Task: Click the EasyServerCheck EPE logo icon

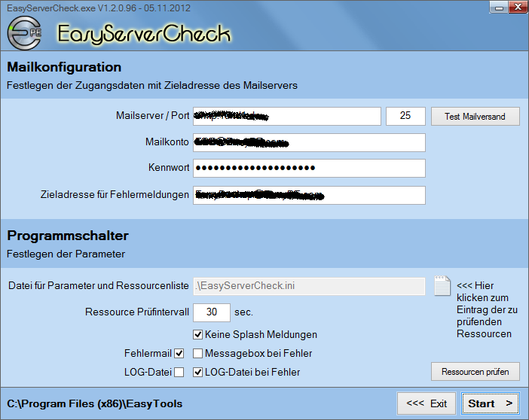Action: tap(24, 35)
